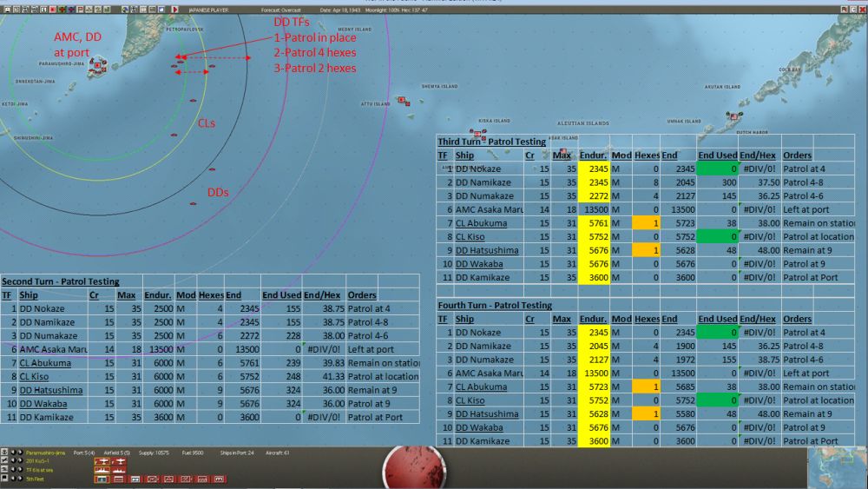Select the Attu Island base marker on the map
The height and width of the screenshot is (489, 868).
pyautogui.click(x=402, y=100)
